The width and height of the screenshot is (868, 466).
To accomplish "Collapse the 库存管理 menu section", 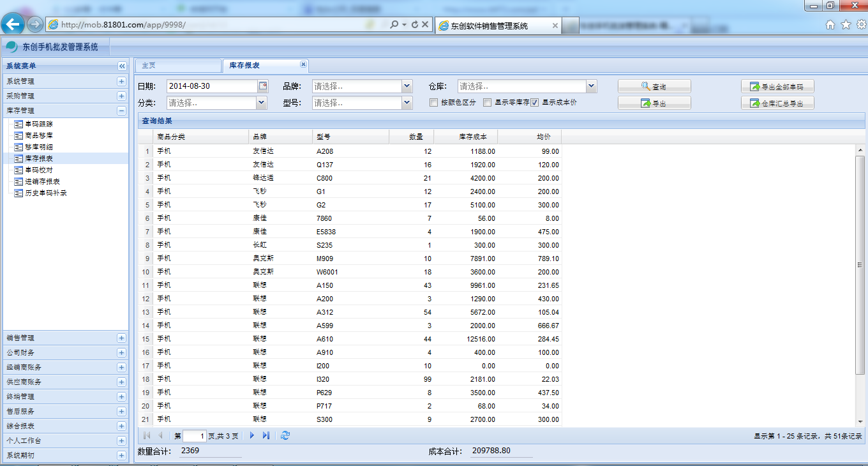I will click(121, 111).
